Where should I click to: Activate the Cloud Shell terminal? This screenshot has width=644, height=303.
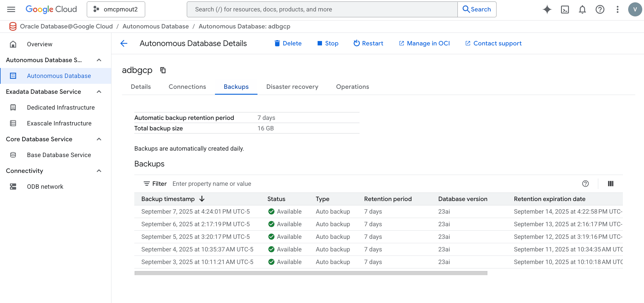click(x=565, y=9)
